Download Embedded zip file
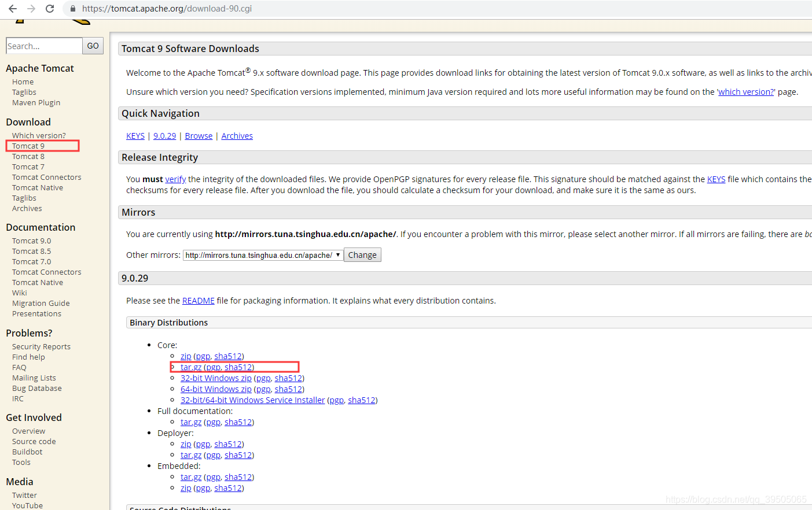The image size is (812, 510). click(x=186, y=488)
